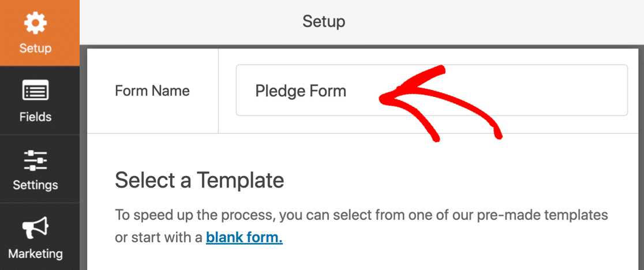Click the 'Select a Template' heading
The width and height of the screenshot is (644, 270).
coord(200,180)
